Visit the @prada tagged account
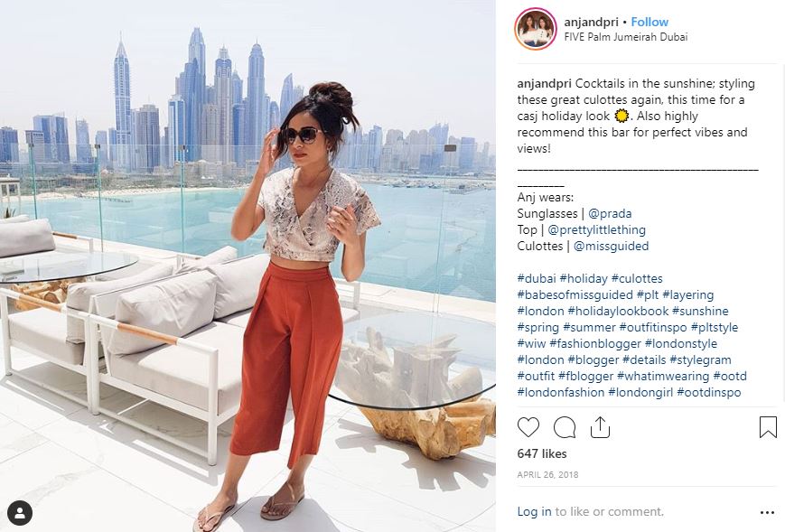 coord(610,214)
